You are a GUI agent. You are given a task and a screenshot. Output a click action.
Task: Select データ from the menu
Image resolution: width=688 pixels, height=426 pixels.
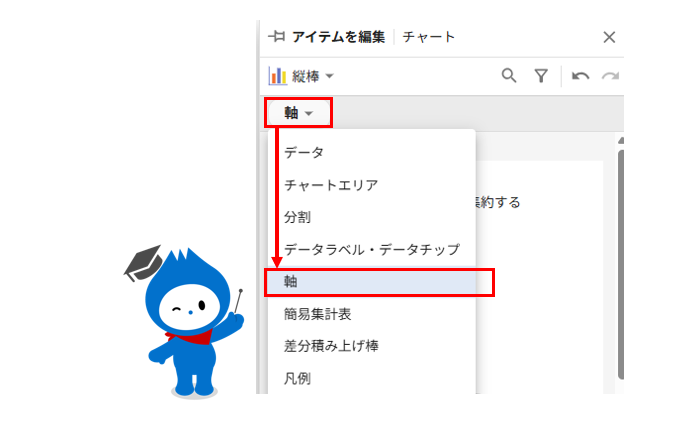pyautogui.click(x=304, y=153)
